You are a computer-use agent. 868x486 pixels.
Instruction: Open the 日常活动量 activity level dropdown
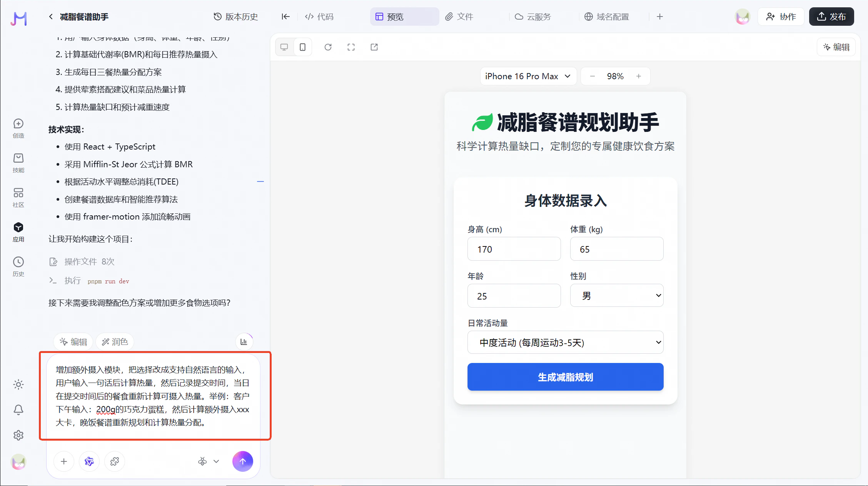565,342
